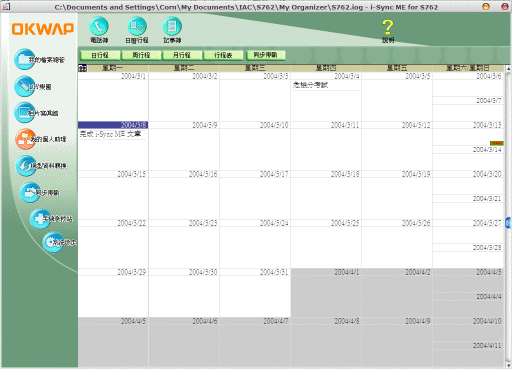Screen dimensions: 512x369
Task: Open 我的檔案總管 file manager in sidebar
Action: pyautogui.click(x=24, y=59)
